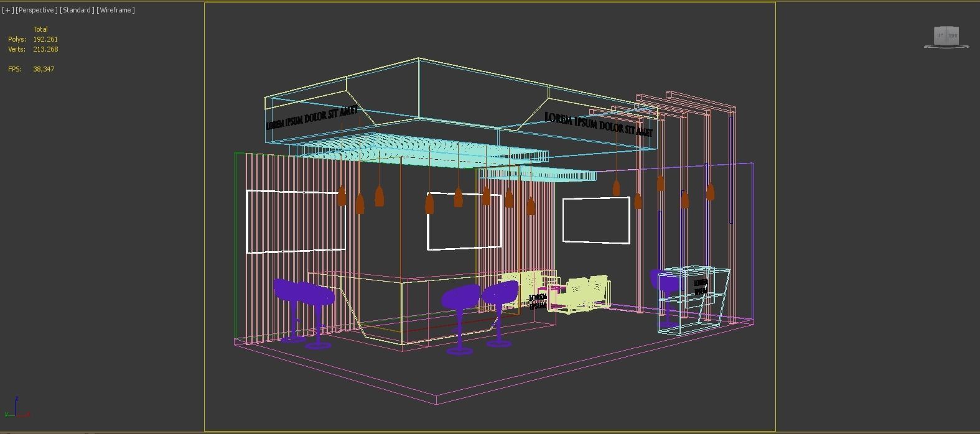Viewport: 980px width, 434px height.
Task: Click the ViewCube navigation widget
Action: (x=946, y=37)
